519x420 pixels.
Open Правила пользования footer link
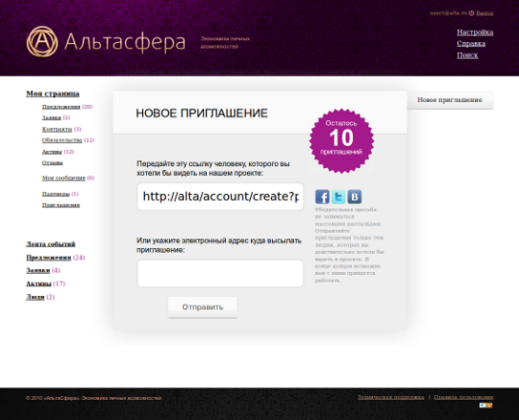pos(464,397)
